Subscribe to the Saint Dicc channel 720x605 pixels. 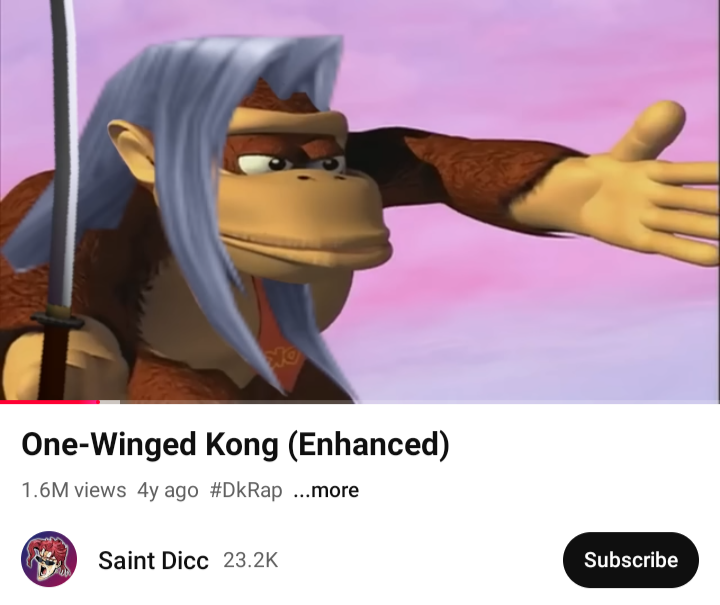tap(630, 560)
